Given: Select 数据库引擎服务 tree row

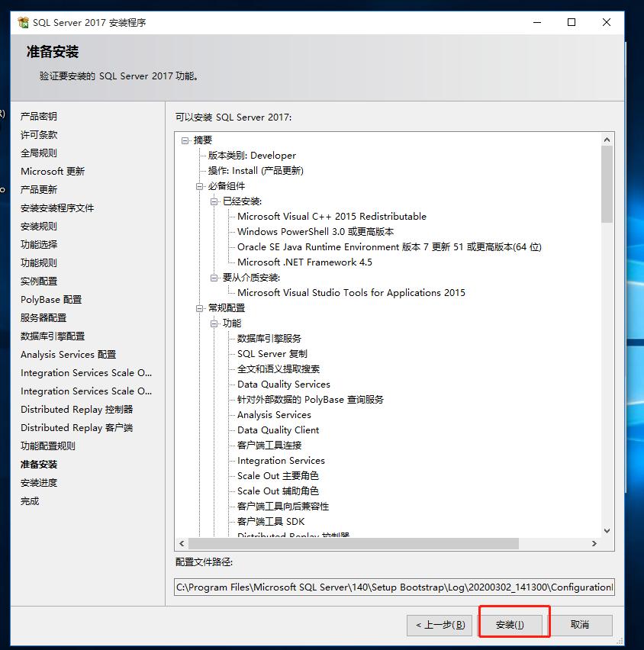Looking at the screenshot, I should [269, 339].
